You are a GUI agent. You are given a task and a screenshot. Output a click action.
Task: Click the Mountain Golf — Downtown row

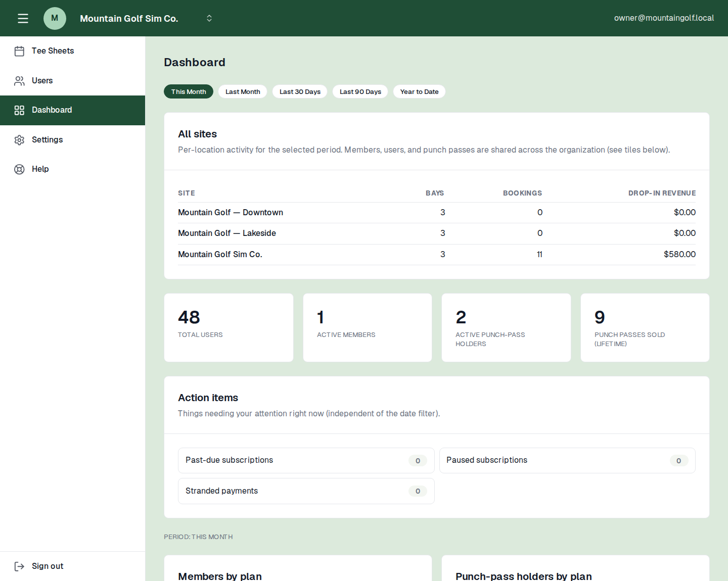click(x=437, y=213)
